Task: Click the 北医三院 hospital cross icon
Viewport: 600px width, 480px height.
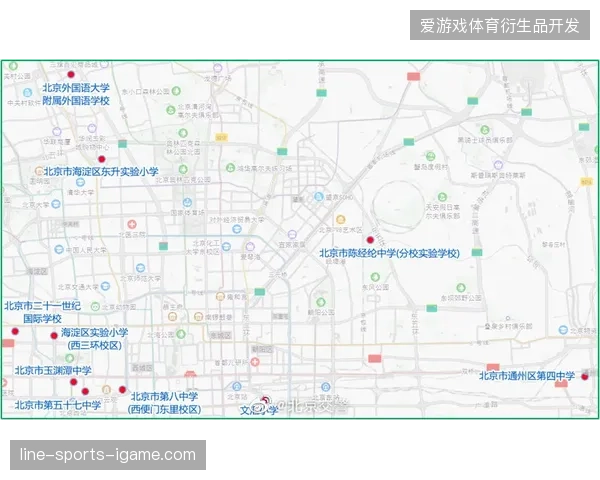Action: click(x=132, y=224)
